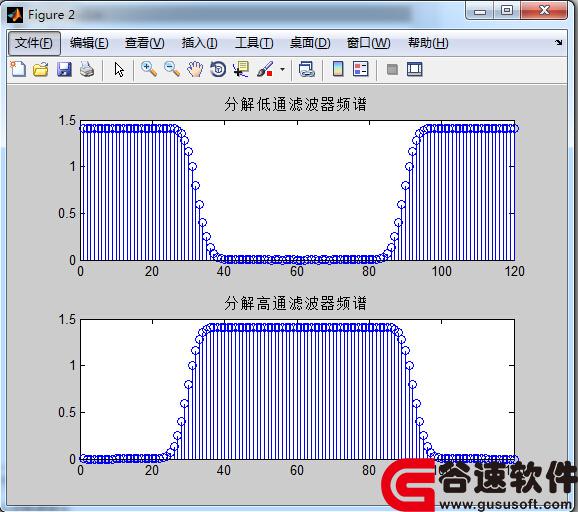Insert a colorbar with toolbar icon
The image size is (578, 512).
coord(338,69)
